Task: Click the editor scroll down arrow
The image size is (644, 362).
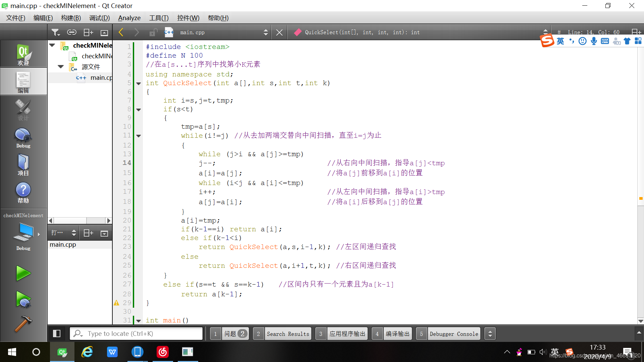Action: pyautogui.click(x=640, y=321)
